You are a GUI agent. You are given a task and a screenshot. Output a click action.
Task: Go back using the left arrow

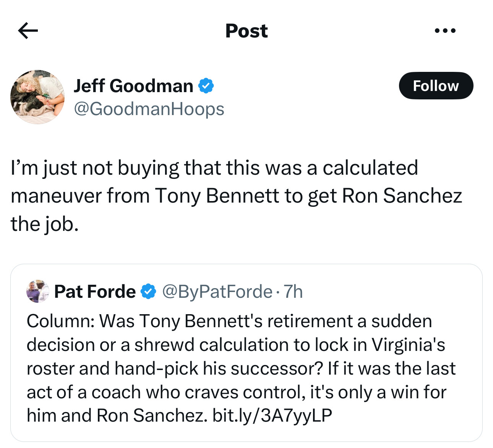(x=28, y=31)
